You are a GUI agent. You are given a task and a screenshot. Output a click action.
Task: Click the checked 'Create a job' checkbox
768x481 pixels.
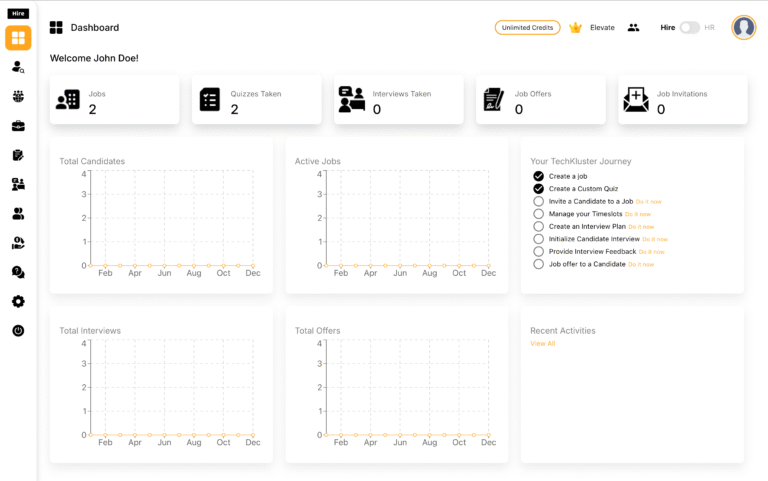point(539,176)
